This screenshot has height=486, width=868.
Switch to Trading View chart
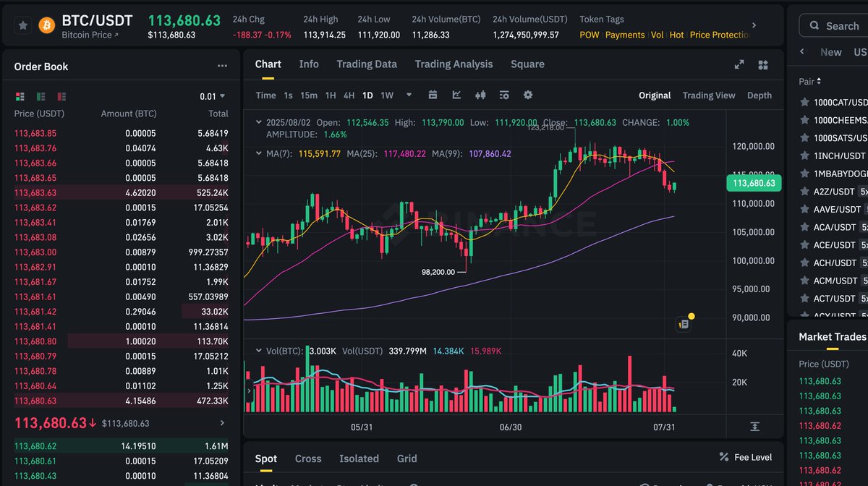pyautogui.click(x=709, y=95)
